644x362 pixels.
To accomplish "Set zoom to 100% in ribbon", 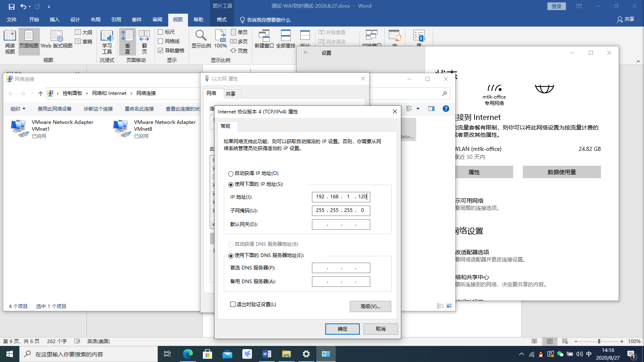I will click(x=221, y=39).
